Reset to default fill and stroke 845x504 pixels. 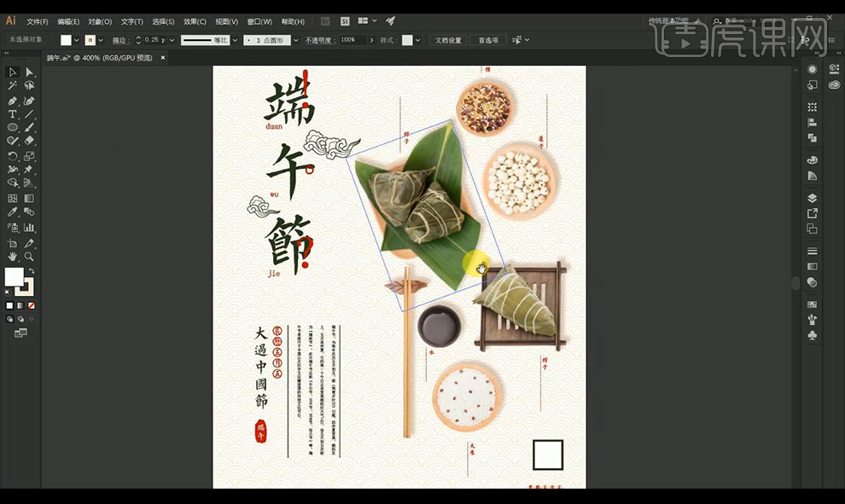pyautogui.click(x=9, y=293)
